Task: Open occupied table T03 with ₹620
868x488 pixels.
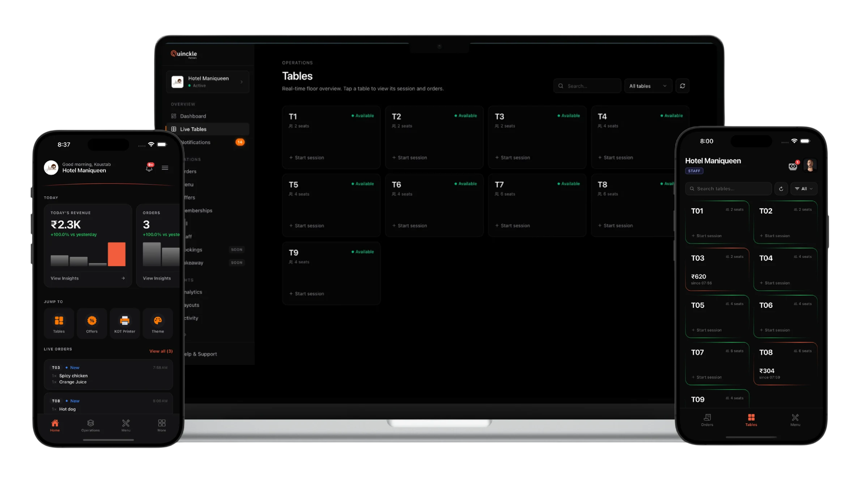Action: [717, 270]
